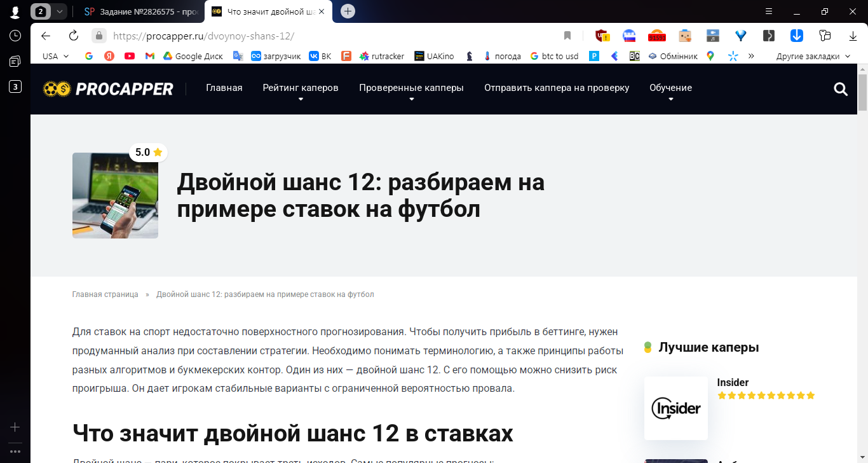Open the Google Translate bookmark icon

tap(238, 56)
